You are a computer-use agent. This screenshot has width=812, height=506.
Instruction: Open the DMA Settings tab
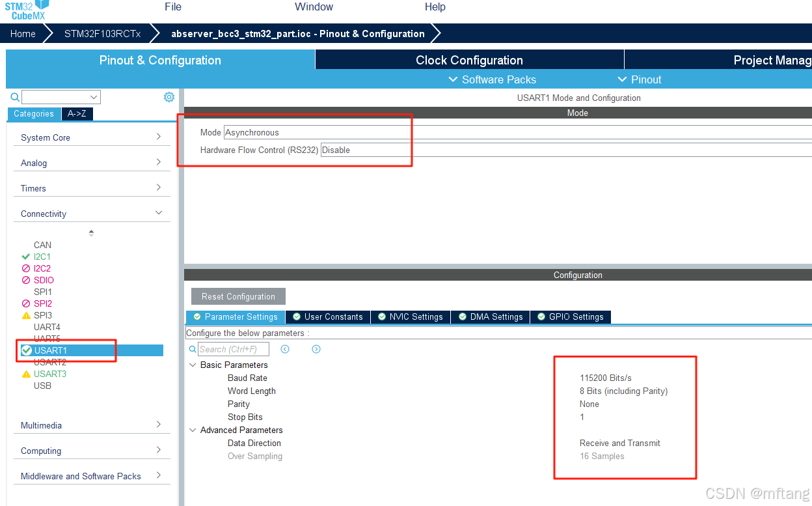coord(491,316)
